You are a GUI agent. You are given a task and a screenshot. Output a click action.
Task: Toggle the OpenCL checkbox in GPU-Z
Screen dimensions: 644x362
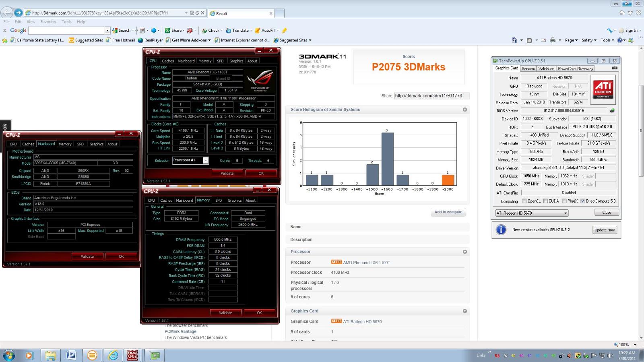524,201
